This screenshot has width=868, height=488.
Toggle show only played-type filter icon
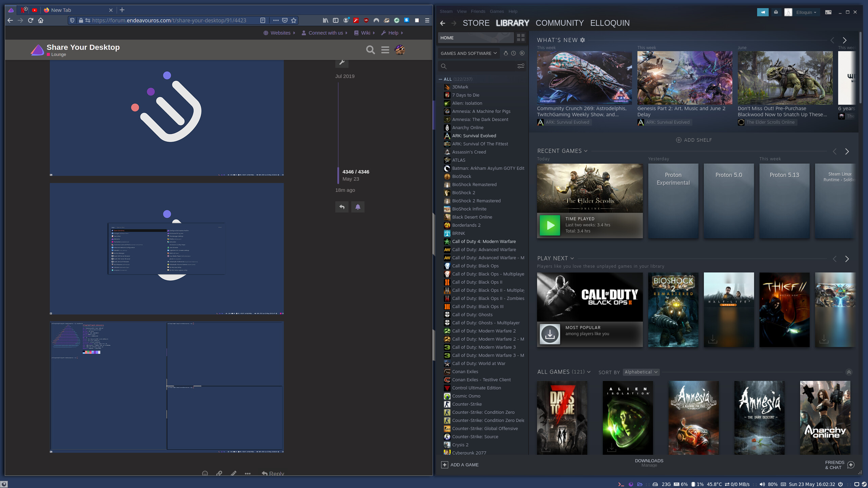pos(506,53)
